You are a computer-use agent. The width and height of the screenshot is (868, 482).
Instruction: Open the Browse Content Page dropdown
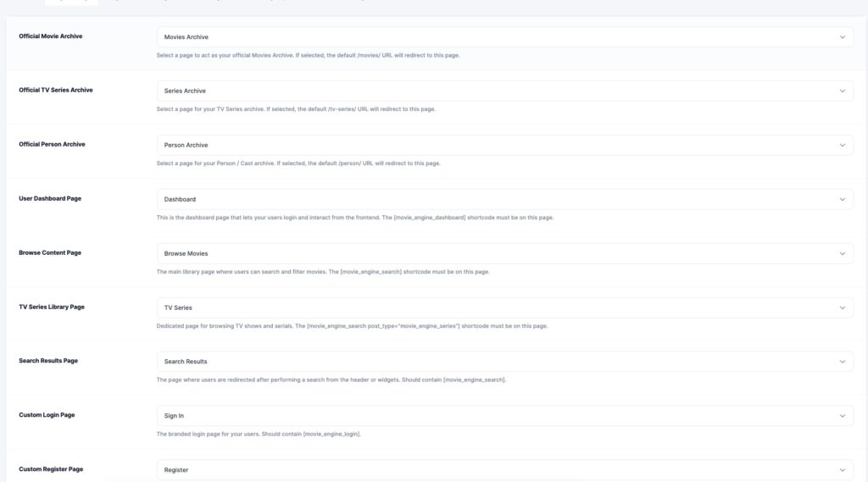click(504, 253)
